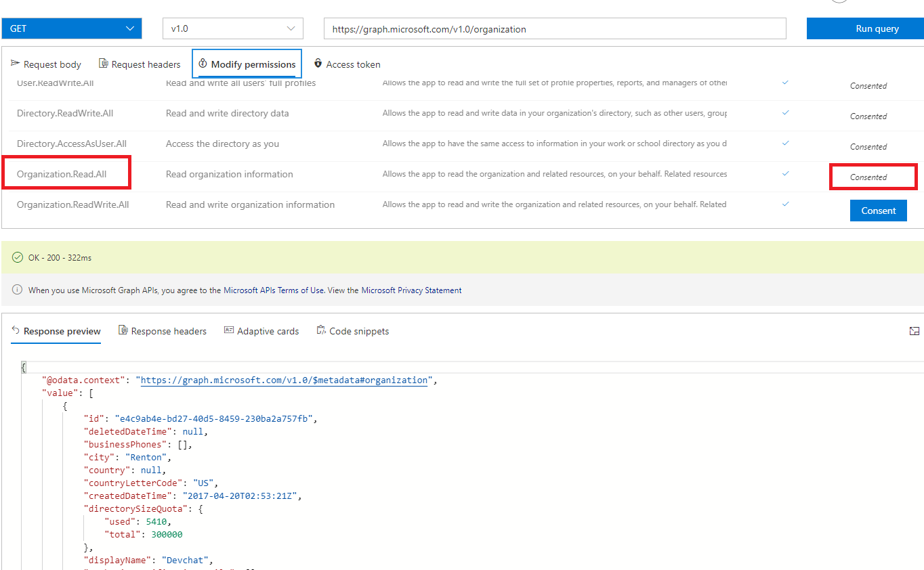Switch to the Access token tab
This screenshot has width=924, height=570.
point(353,64)
